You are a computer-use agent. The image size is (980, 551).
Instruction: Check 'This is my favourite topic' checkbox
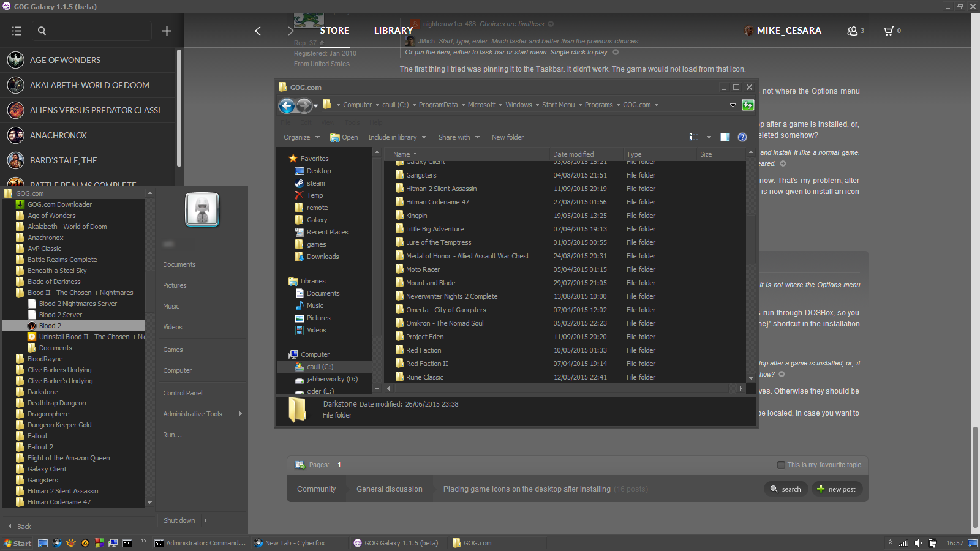781,465
